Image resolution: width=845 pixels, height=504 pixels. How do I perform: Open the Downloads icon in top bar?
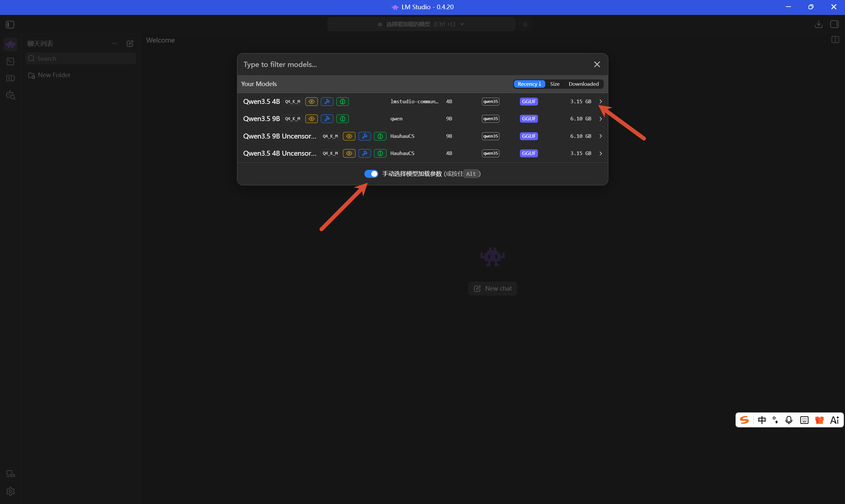[x=819, y=24]
